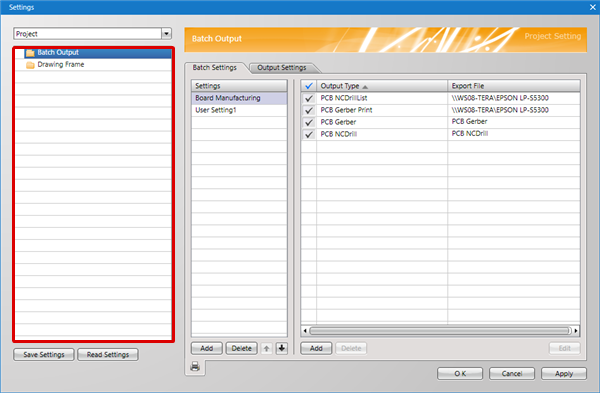Move setting down with the down arrow
The width and height of the screenshot is (600, 393).
click(282, 348)
